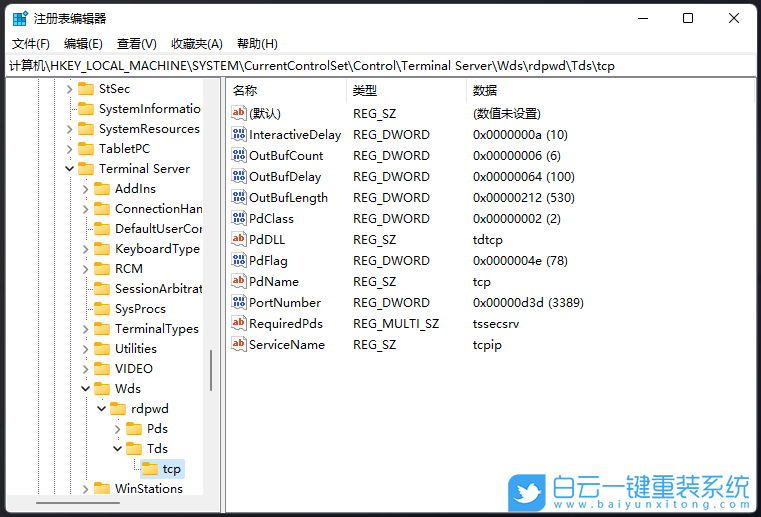Select the PortNumber value name
761x517 pixels.
point(285,302)
